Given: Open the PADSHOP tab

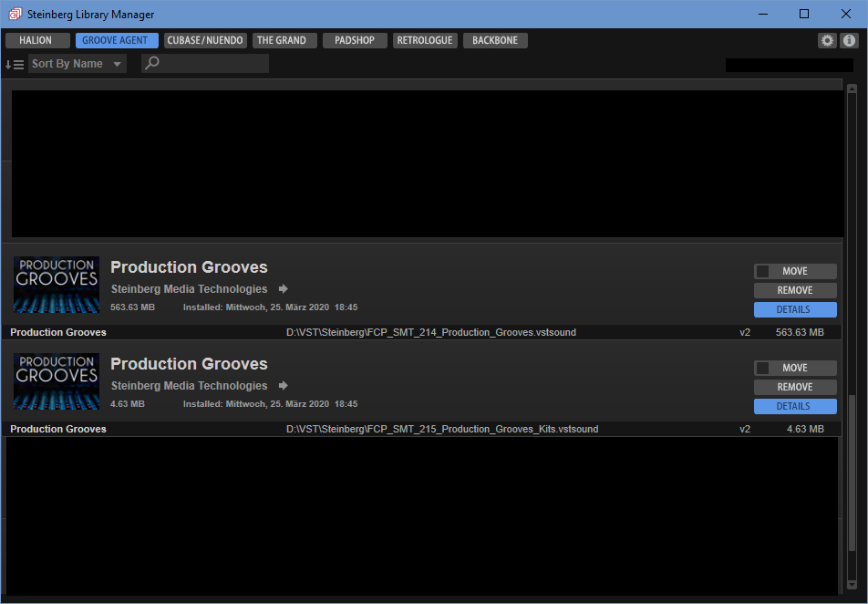Looking at the screenshot, I should tap(356, 41).
